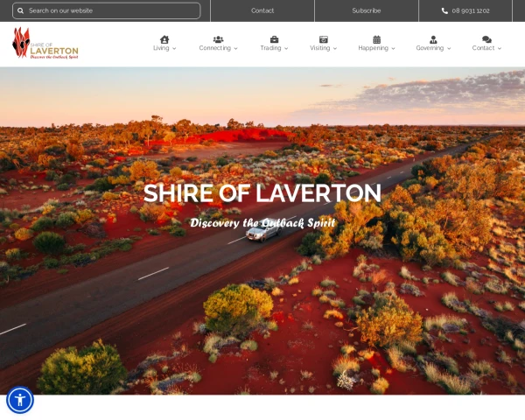Open the accessibility options widget

[x=20, y=400]
